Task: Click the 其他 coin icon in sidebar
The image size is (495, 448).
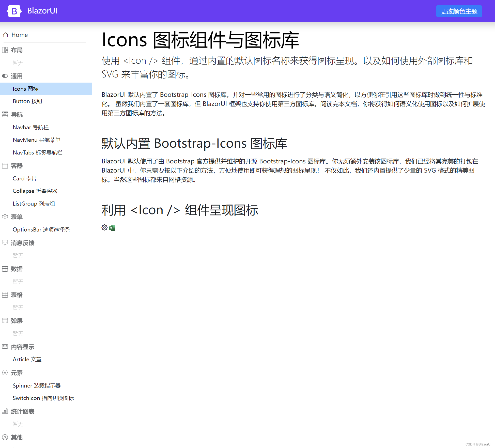Action: (5, 437)
